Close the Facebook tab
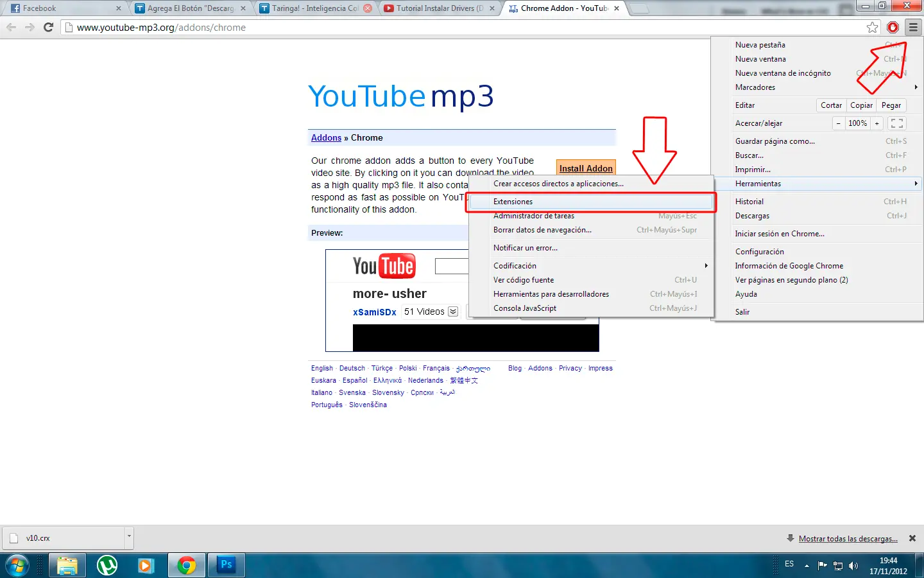Viewport: 924px width, 578px height. click(118, 8)
